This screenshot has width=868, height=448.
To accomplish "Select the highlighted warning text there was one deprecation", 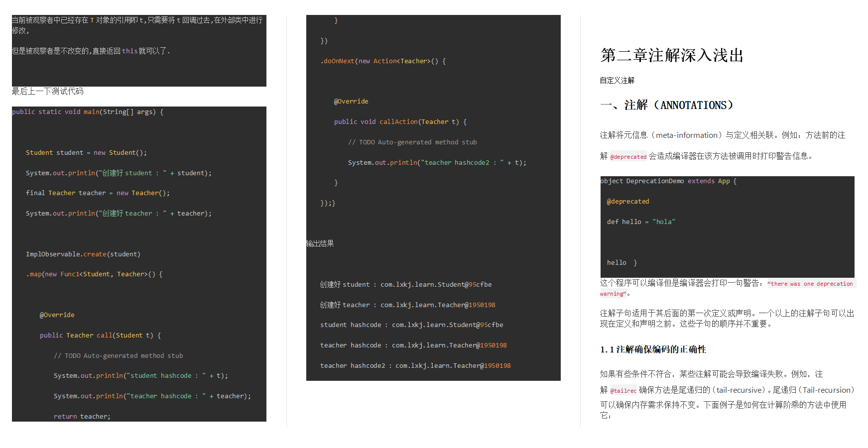I will coord(811,283).
